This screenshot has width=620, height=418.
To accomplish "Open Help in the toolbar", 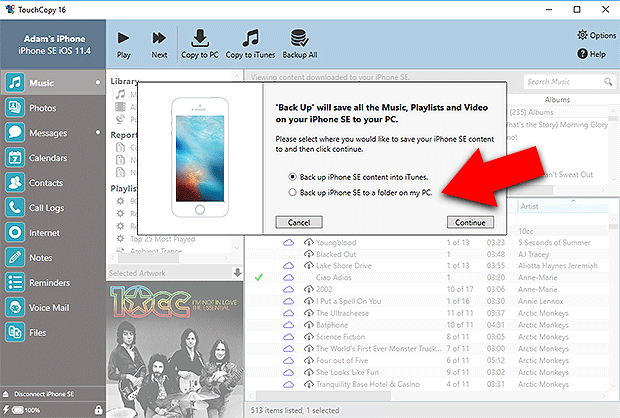I will (592, 54).
